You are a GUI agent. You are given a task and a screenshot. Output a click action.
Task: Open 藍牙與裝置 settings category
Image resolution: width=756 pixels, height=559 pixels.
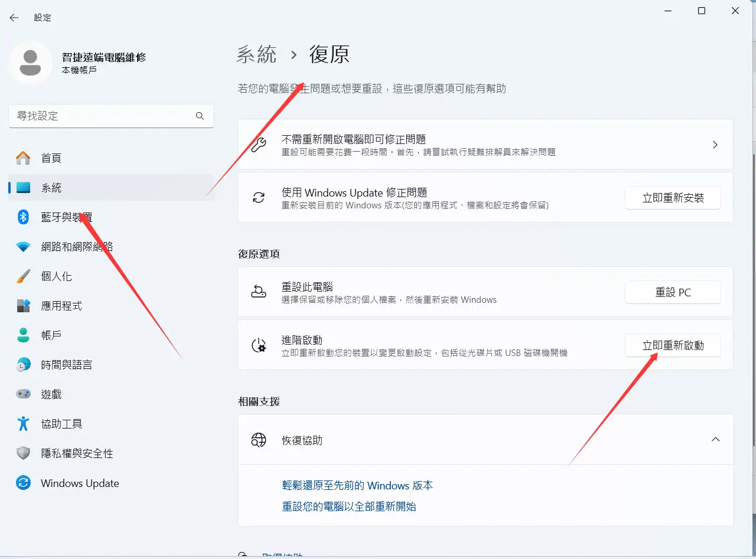click(x=111, y=217)
